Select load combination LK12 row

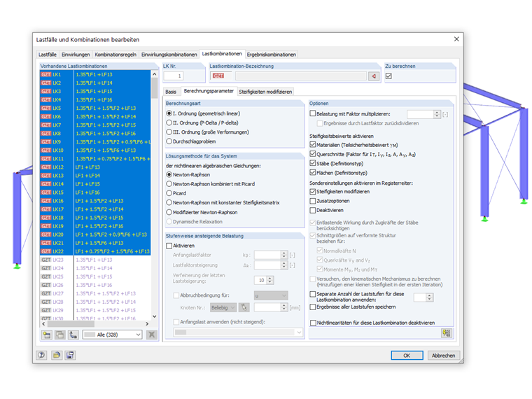(95, 167)
